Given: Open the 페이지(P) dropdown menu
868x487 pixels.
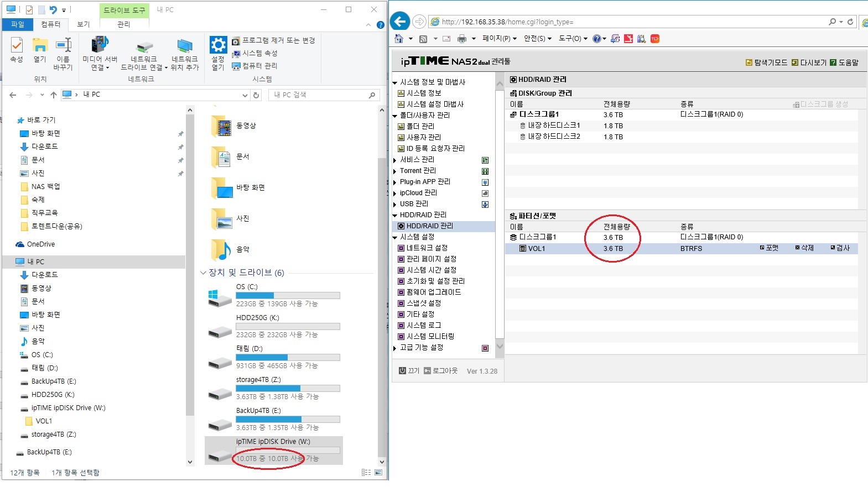Looking at the screenshot, I should tap(500, 39).
